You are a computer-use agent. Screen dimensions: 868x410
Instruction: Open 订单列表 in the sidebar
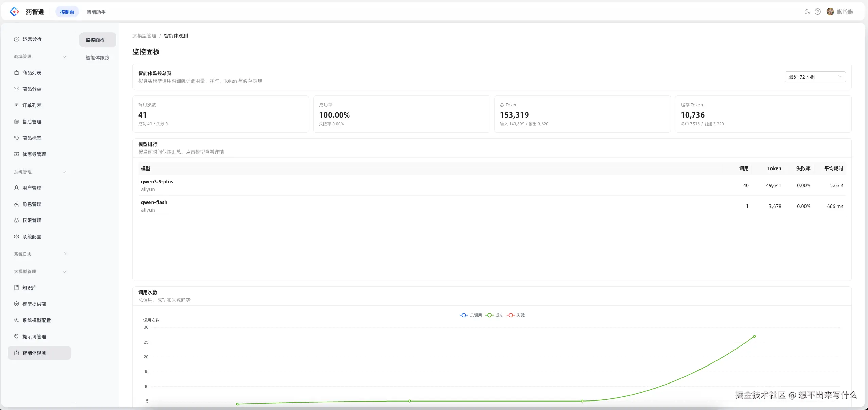click(x=39, y=105)
